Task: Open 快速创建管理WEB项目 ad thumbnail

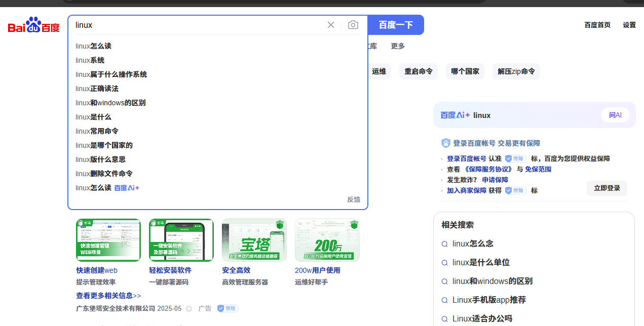Action: click(108, 240)
